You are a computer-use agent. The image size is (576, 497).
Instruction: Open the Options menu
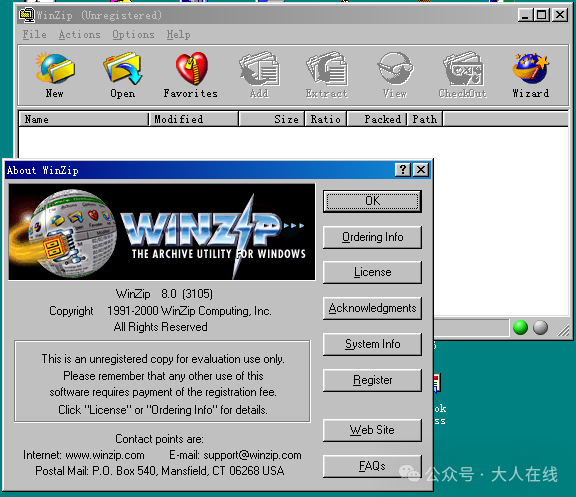[133, 35]
